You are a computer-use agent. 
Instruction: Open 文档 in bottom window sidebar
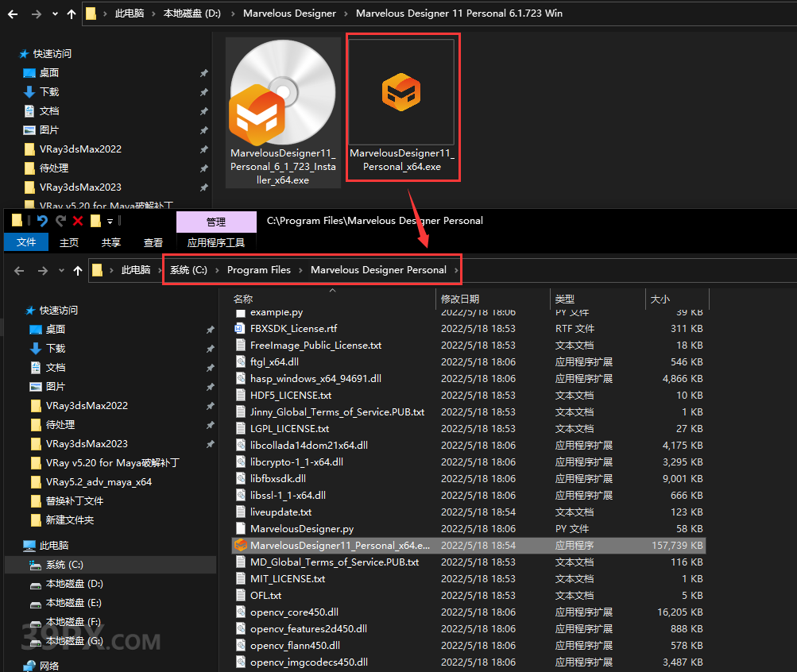56,368
